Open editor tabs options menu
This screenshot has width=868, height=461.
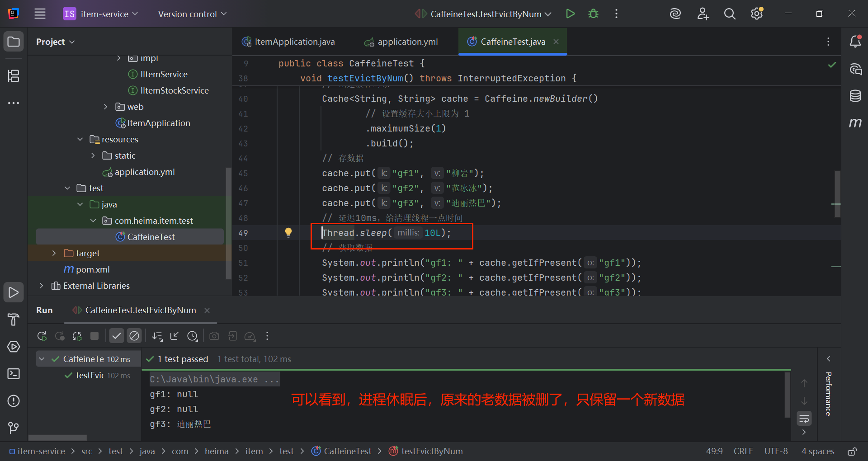pos(828,42)
